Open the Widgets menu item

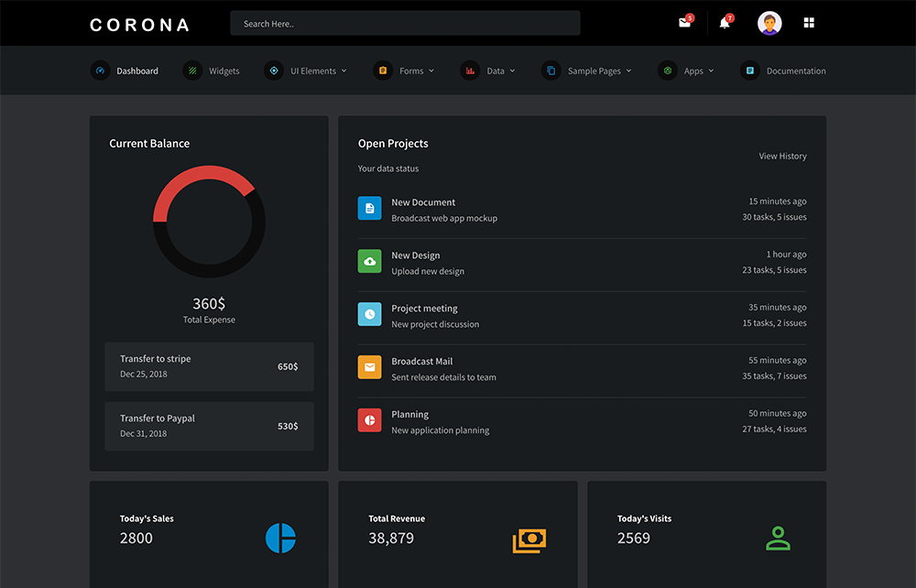pos(224,71)
